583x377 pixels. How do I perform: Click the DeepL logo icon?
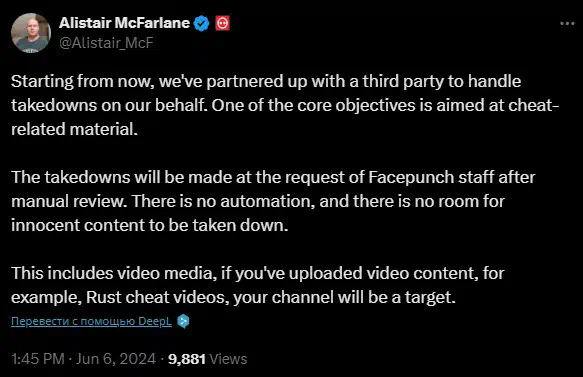click(x=183, y=321)
